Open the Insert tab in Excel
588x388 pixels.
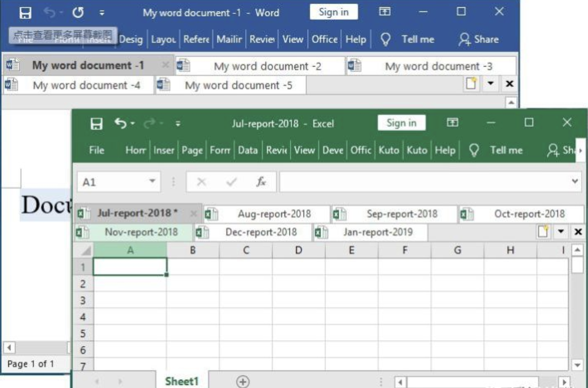(x=164, y=150)
